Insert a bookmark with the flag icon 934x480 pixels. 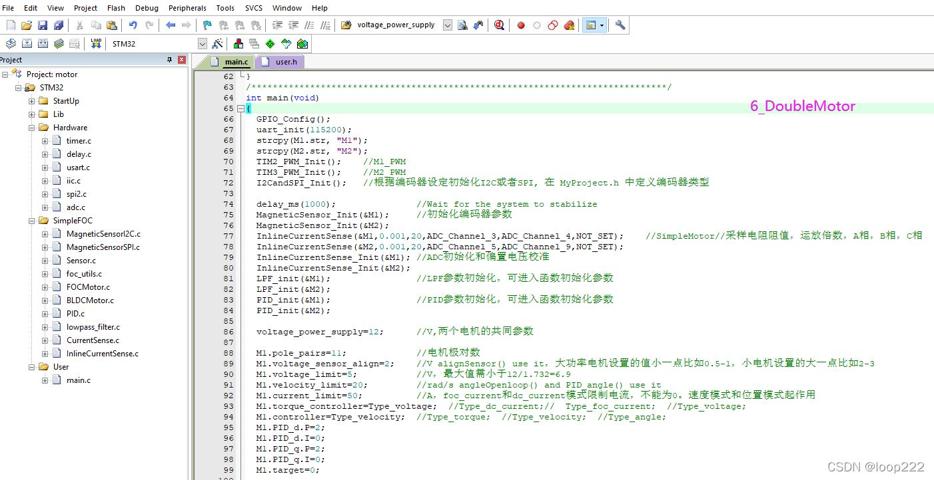click(x=207, y=26)
